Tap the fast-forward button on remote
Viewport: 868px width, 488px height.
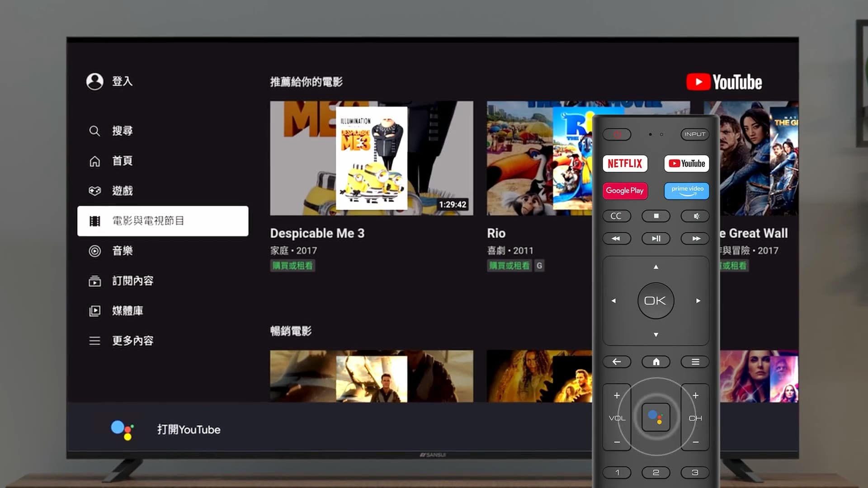[x=695, y=239]
